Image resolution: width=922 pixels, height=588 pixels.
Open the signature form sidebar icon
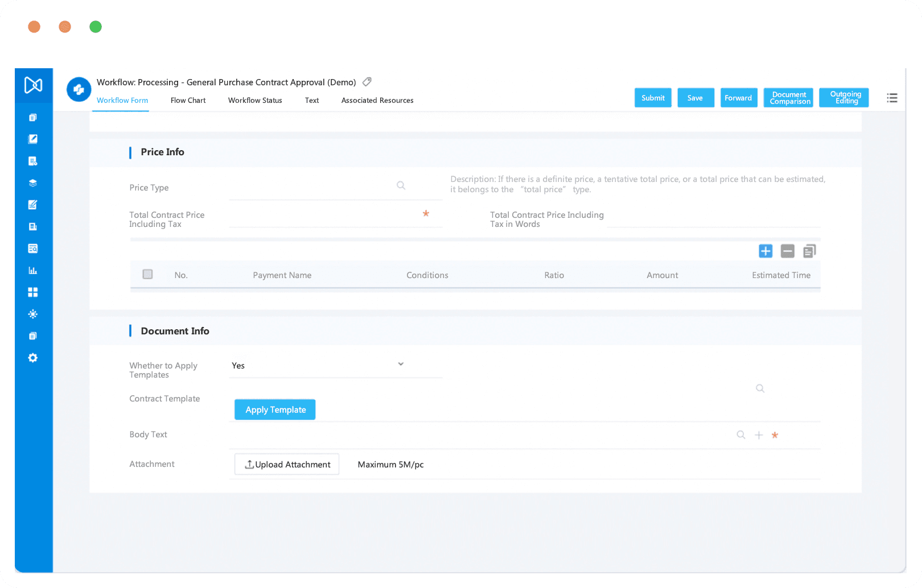pos(33,205)
